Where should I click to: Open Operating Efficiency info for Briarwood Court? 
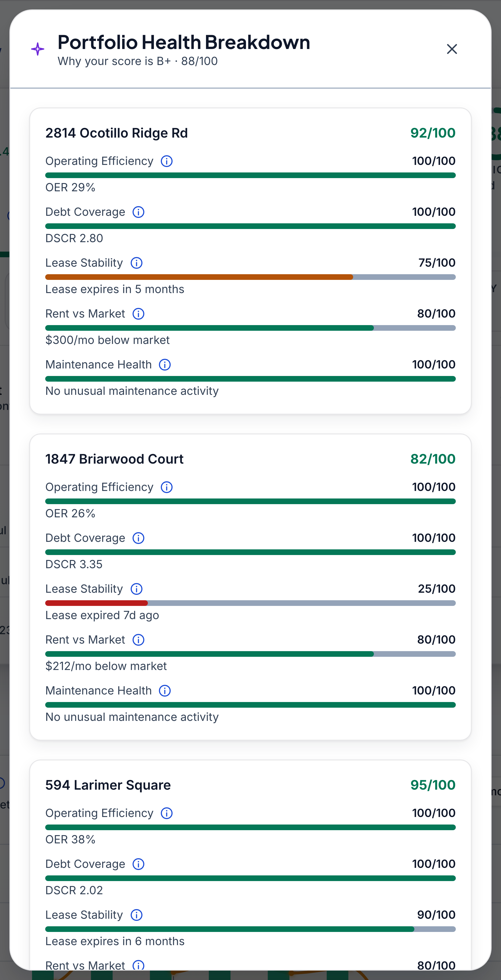click(x=166, y=487)
